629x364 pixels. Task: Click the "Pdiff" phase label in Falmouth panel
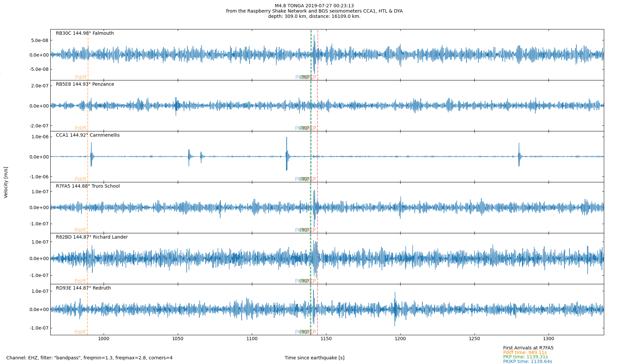(x=81, y=77)
